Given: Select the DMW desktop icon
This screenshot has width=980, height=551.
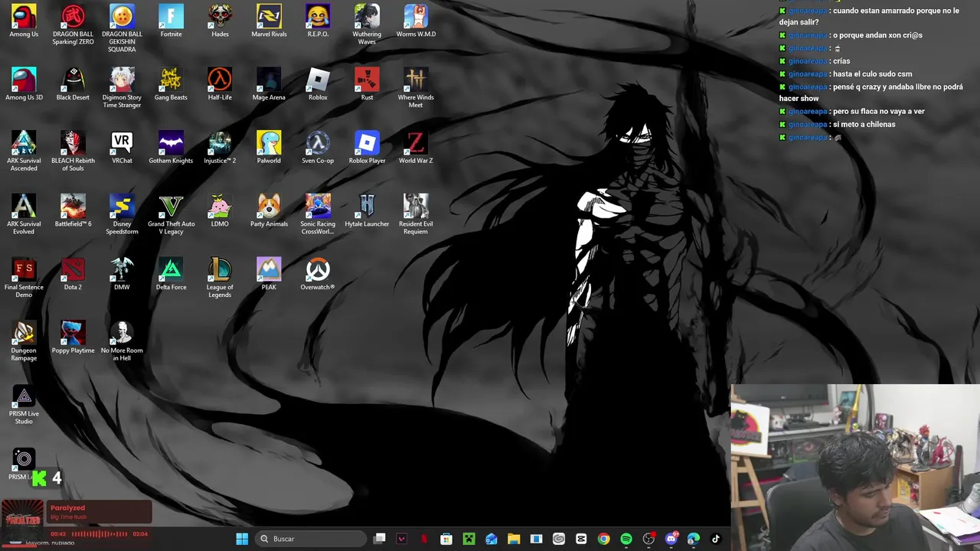Looking at the screenshot, I should (122, 275).
